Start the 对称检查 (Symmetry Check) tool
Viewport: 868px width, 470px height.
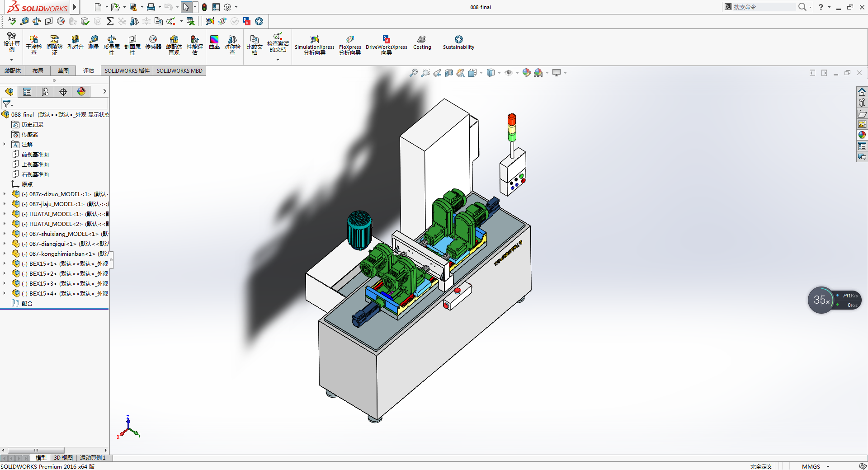point(232,45)
